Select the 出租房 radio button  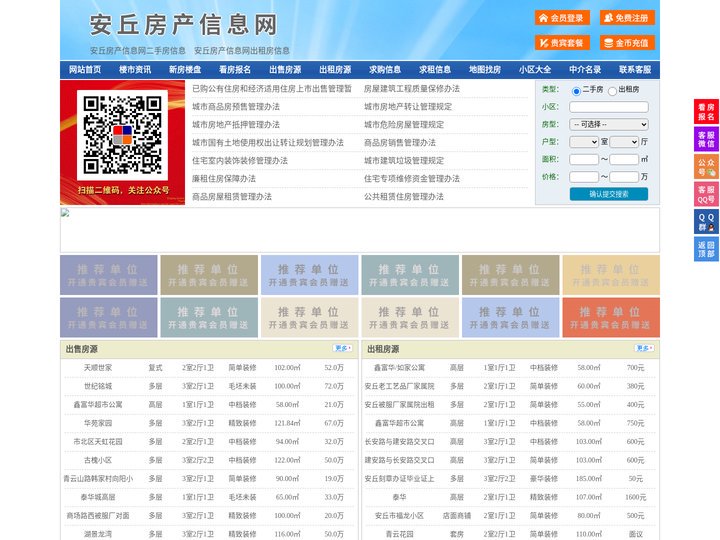[x=612, y=91]
